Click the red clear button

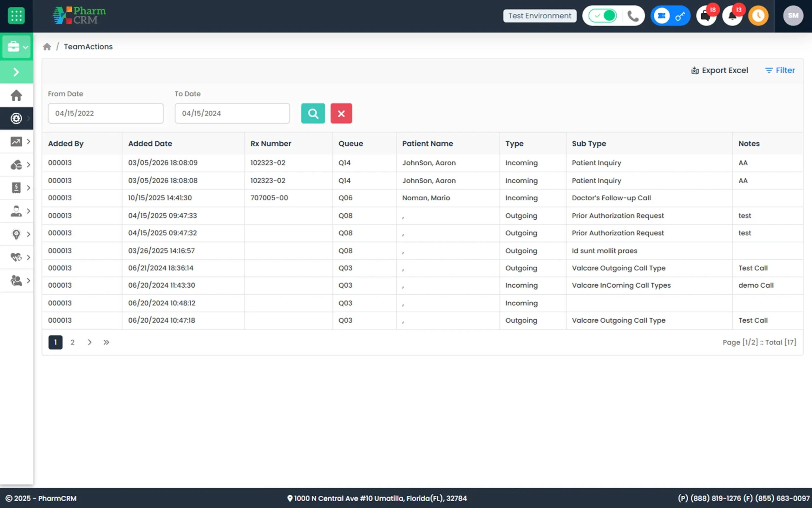coord(341,113)
